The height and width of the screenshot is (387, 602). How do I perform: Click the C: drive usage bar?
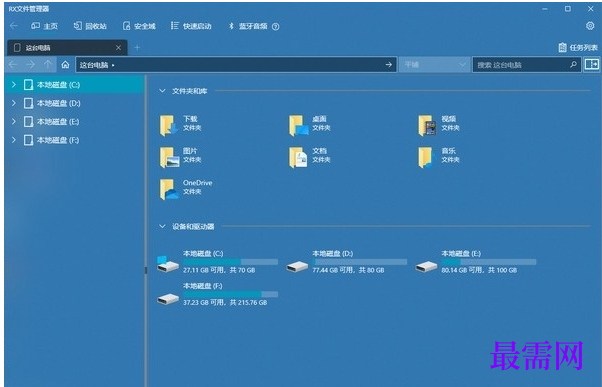pyautogui.click(x=230, y=262)
